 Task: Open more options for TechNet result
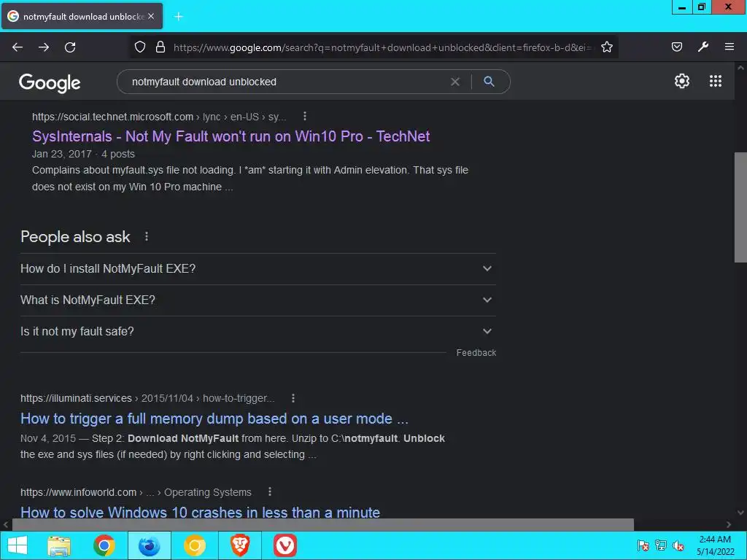coord(305,116)
